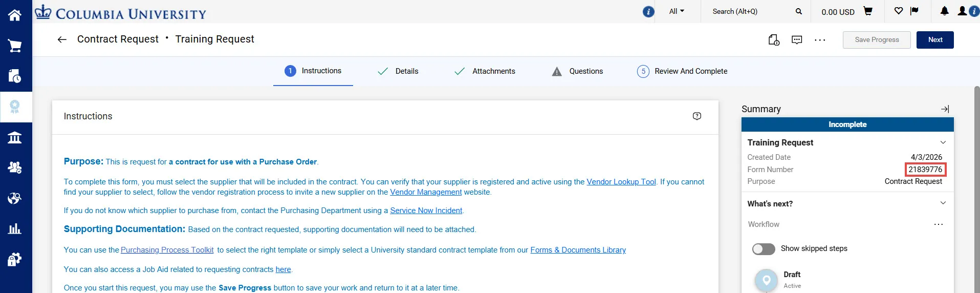Open the flag bookmarks icon
The image size is (980, 293).
pyautogui.click(x=914, y=11)
